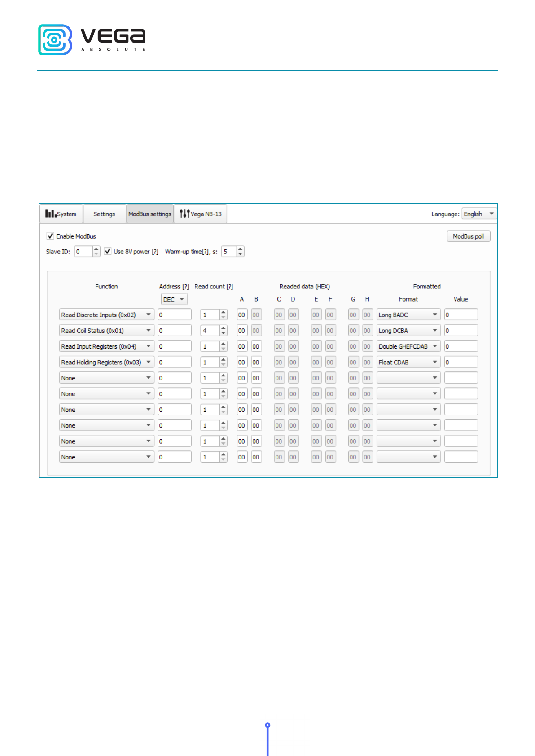This screenshot has height=756, width=535.
Task: Open the Read Holding Registers (0x03) function dropdown
Action: pos(106,362)
